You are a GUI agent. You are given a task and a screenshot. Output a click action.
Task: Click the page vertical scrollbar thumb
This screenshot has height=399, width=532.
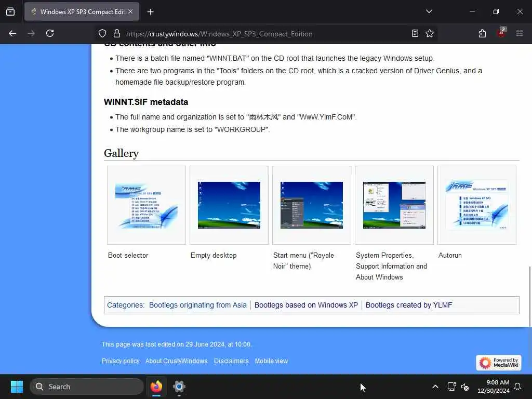[x=529, y=297]
